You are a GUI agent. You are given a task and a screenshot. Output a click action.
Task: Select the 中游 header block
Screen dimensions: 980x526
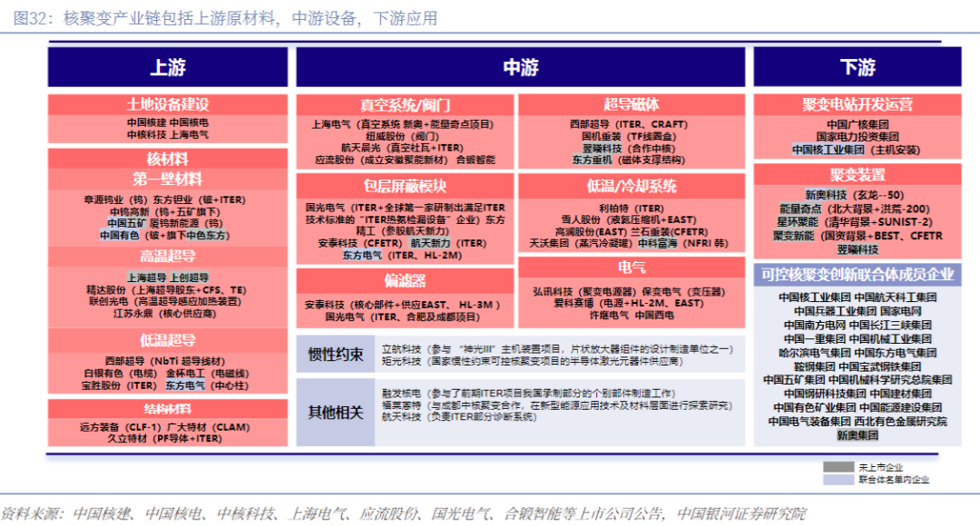click(520, 68)
